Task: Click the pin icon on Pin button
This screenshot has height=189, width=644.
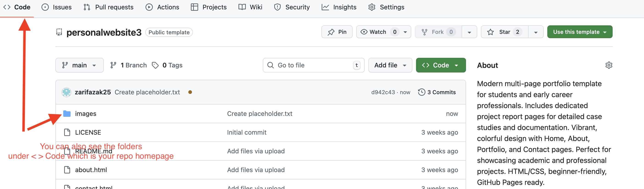Action: [331, 32]
